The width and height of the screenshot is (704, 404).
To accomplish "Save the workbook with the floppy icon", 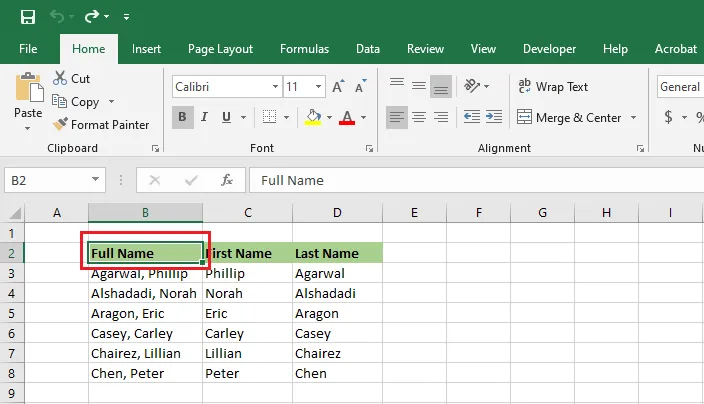I will (28, 17).
